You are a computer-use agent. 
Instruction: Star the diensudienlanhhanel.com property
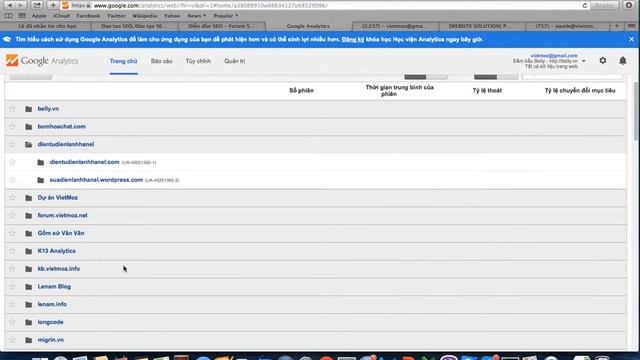tap(12, 162)
